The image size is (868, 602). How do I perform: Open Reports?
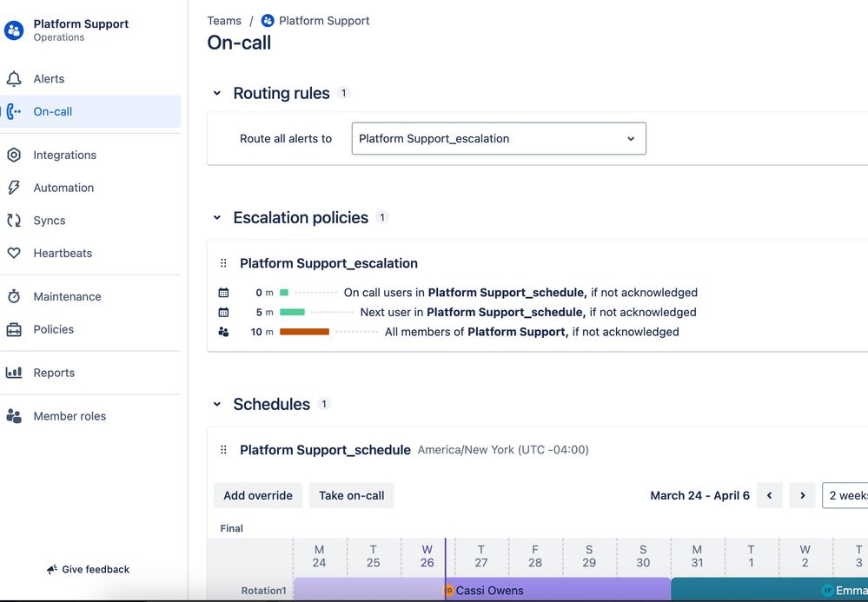point(90,373)
